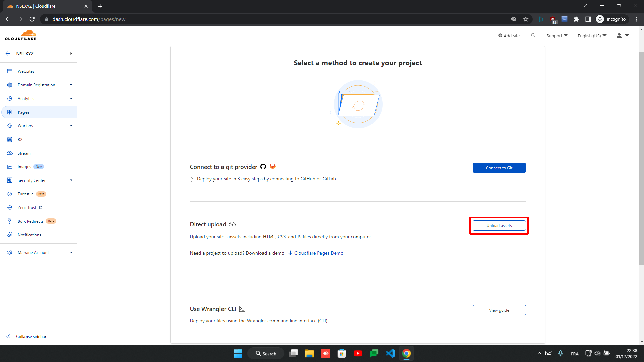Open Bulk Redirects settings
The image size is (644, 362).
click(31, 221)
